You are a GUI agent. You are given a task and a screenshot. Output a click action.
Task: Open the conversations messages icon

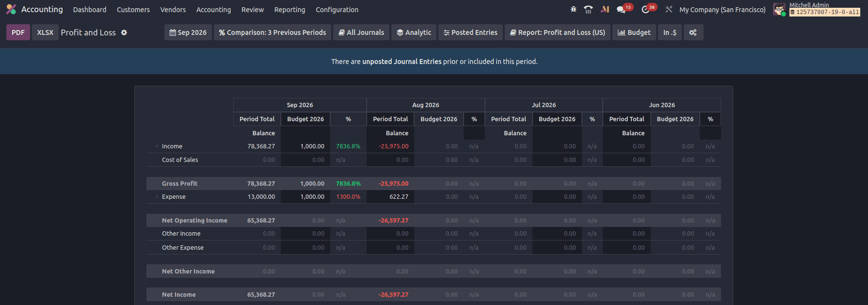coord(621,9)
